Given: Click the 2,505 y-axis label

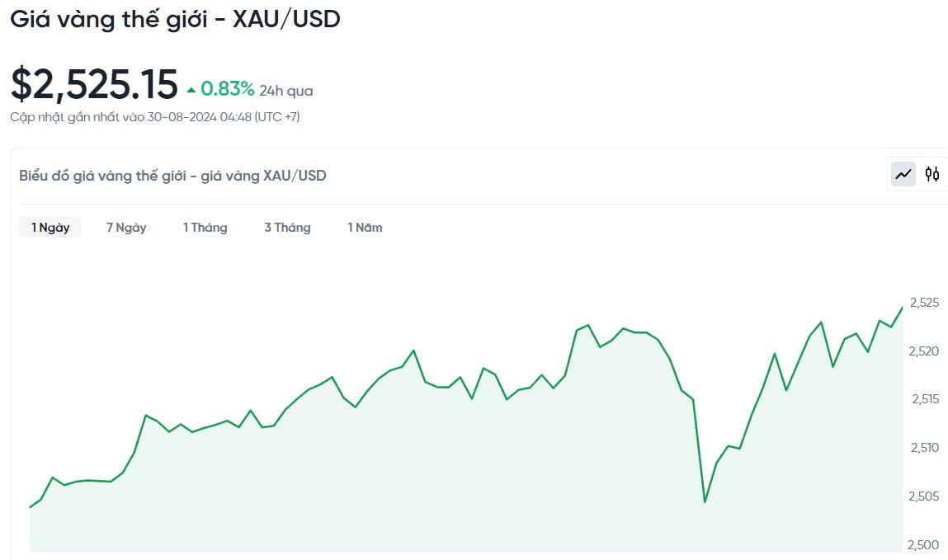Looking at the screenshot, I should coord(924,496).
